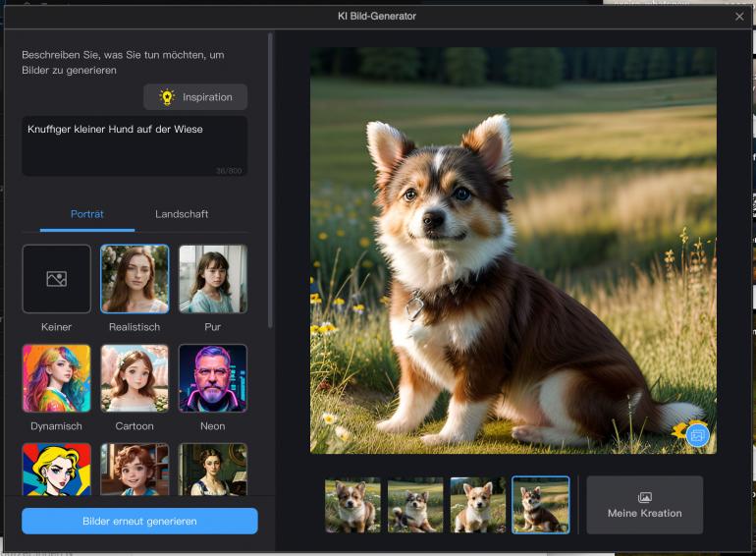
Task: Select the second generated puppy thumbnail
Action: (x=415, y=505)
